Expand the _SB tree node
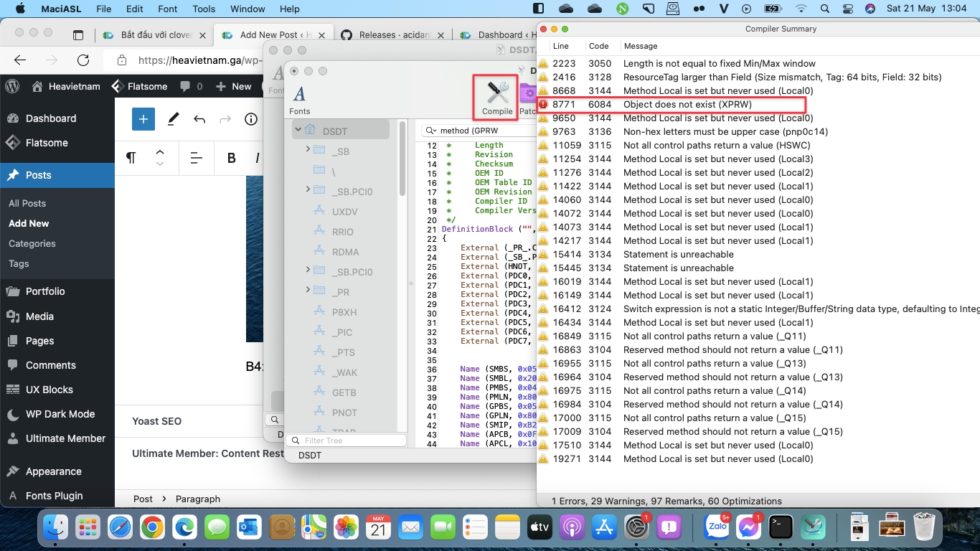Image resolution: width=980 pixels, height=551 pixels. click(x=308, y=149)
